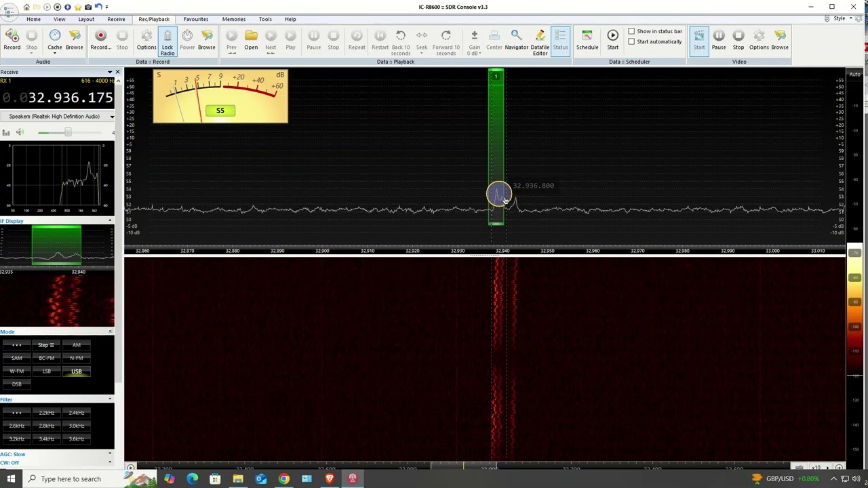868x488 pixels.
Task: Click undo arrow in quick access toolbar
Action: tap(98, 7)
